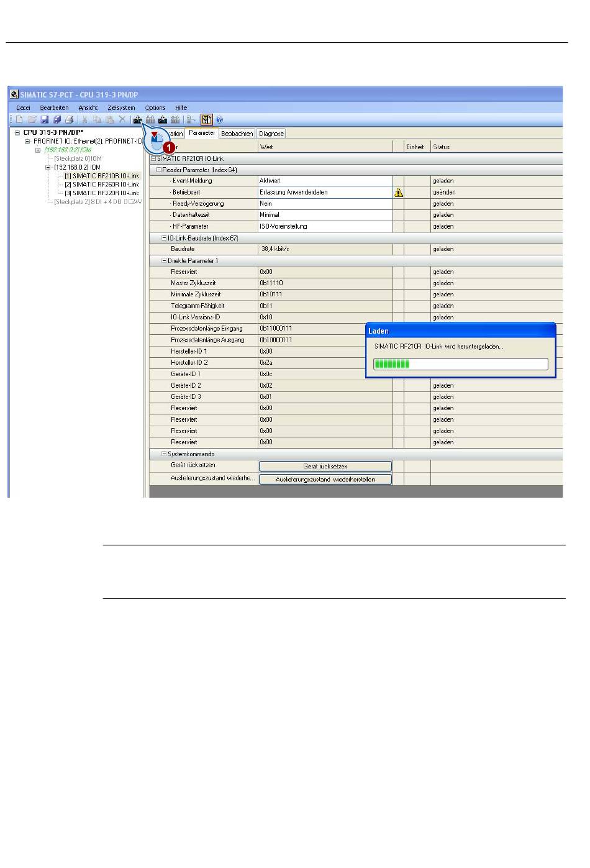This screenshot has height=868, width=590.
Task: Click the Open folder toolbar icon
Action: pyautogui.click(x=32, y=120)
